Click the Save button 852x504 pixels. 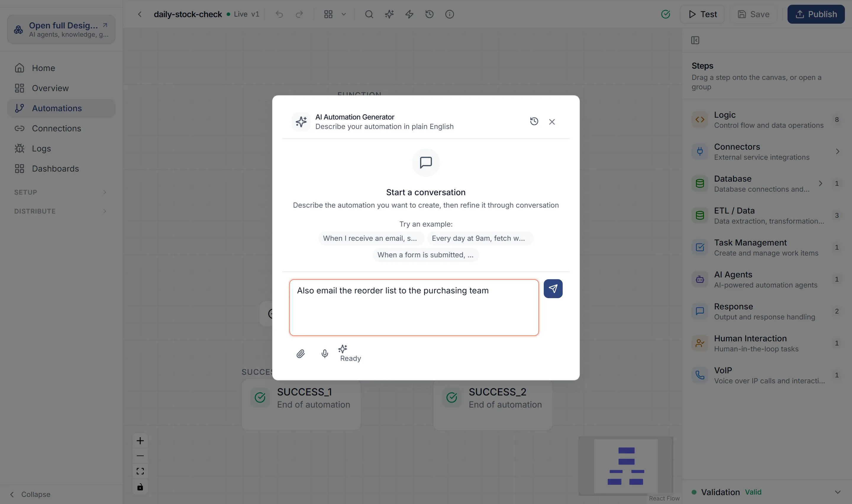(x=753, y=14)
